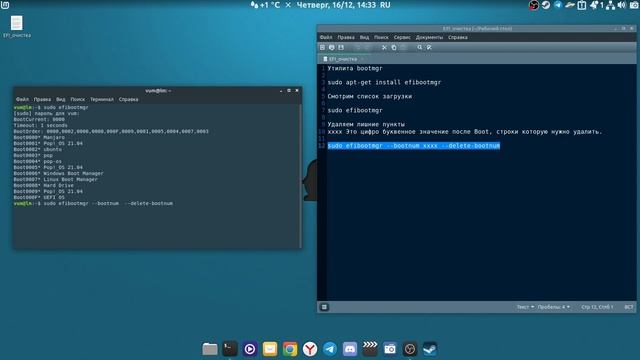Click the print toolbar icon in editor
640x360 pixels.
click(331, 47)
